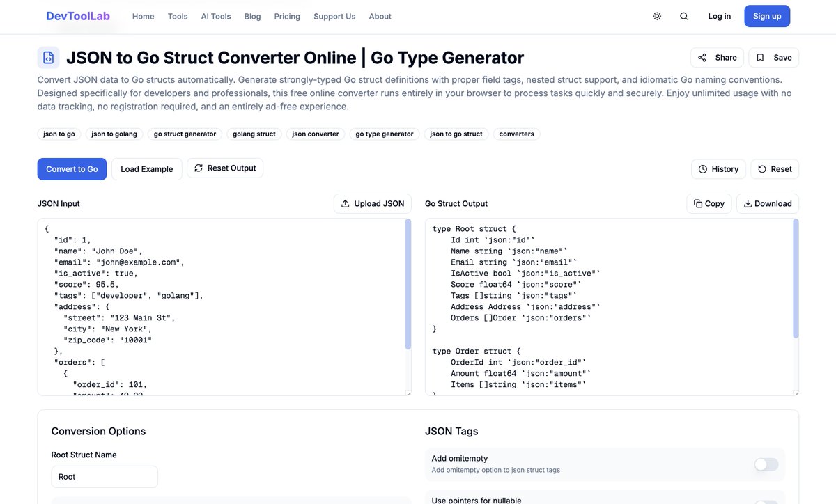Upload a JSON file

point(373,203)
